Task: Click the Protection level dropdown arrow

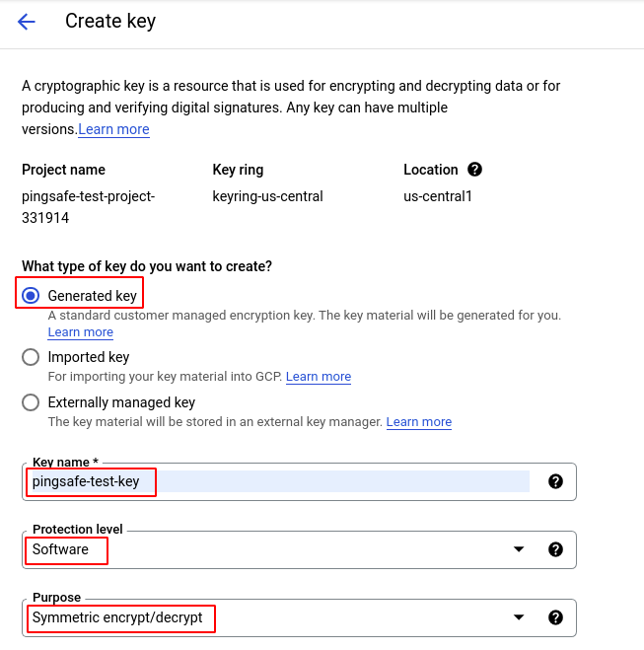Action: pyautogui.click(x=519, y=549)
